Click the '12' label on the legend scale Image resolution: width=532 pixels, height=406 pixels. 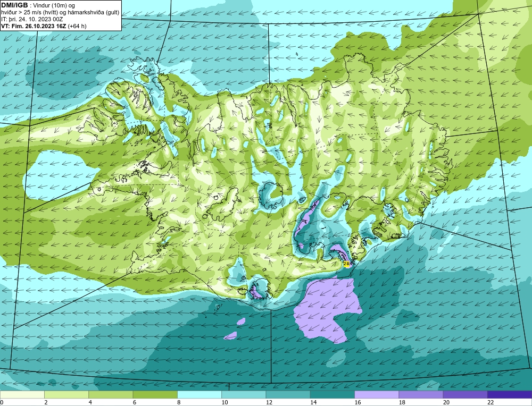269,402
